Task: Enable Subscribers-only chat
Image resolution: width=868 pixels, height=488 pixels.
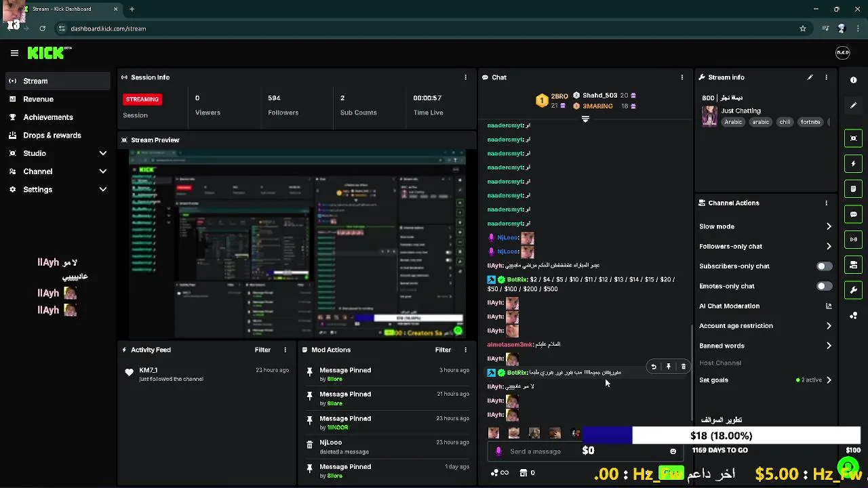Action: [824, 266]
